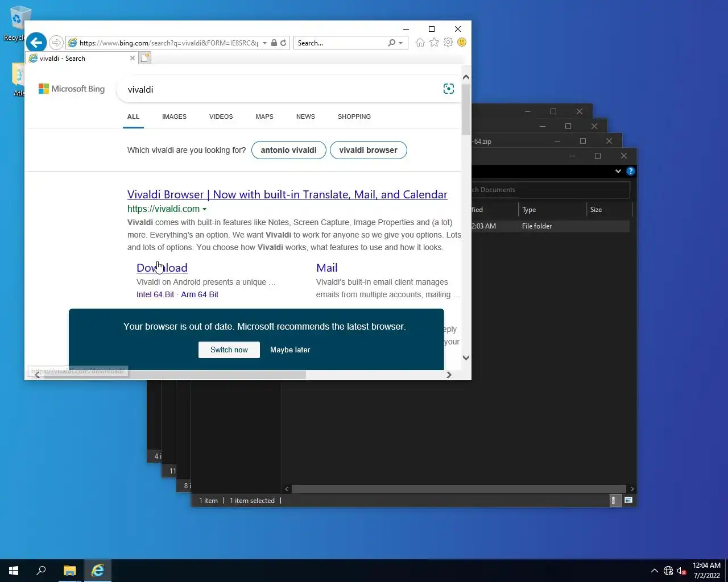Viewport: 728px width, 582px height.
Task: Expand the vivaldi.com URL dropdown arrow
Action: click(x=204, y=209)
